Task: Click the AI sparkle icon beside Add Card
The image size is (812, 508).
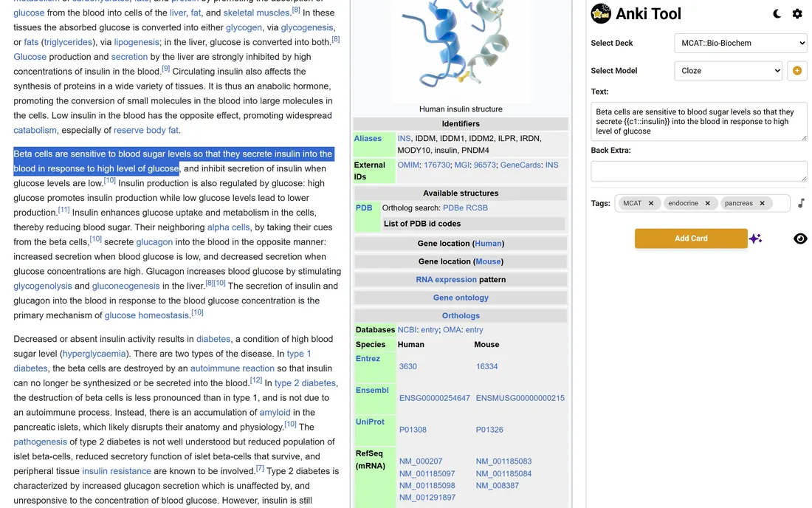Action: [x=755, y=238]
